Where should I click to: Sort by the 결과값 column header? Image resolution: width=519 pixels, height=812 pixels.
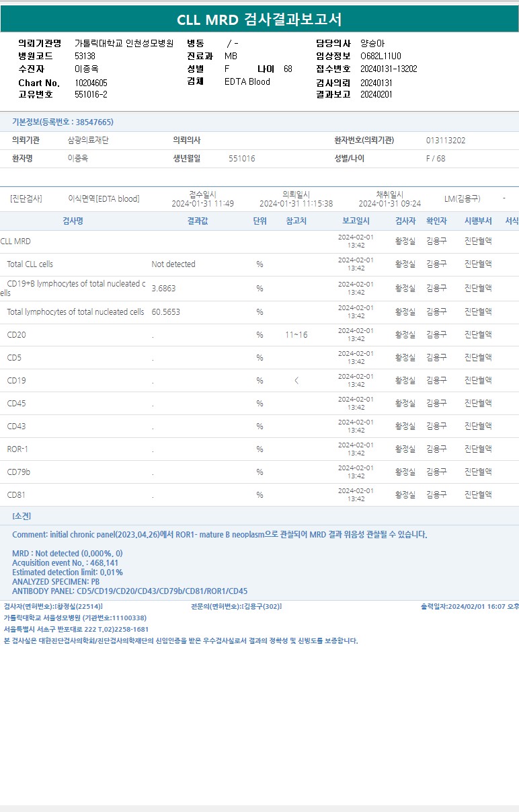[197, 221]
